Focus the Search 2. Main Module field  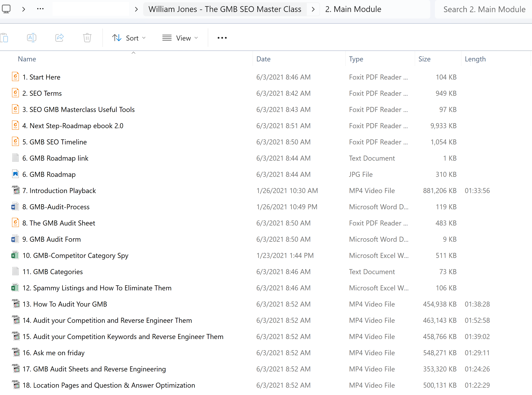click(x=484, y=9)
